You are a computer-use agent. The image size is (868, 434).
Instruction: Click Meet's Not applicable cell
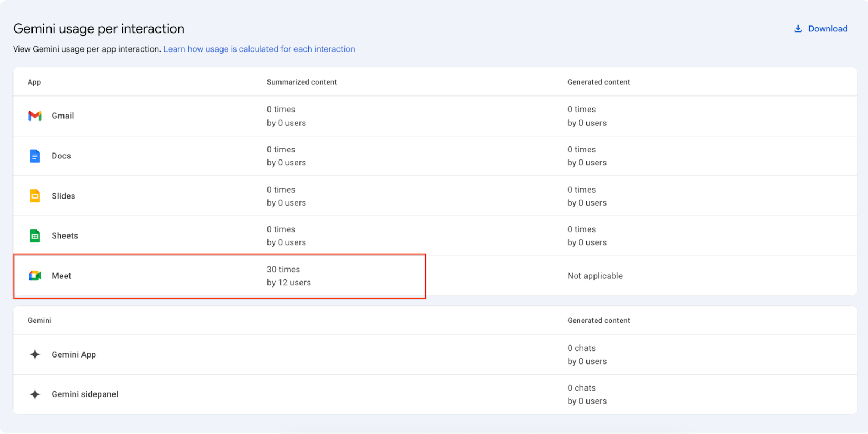click(595, 276)
